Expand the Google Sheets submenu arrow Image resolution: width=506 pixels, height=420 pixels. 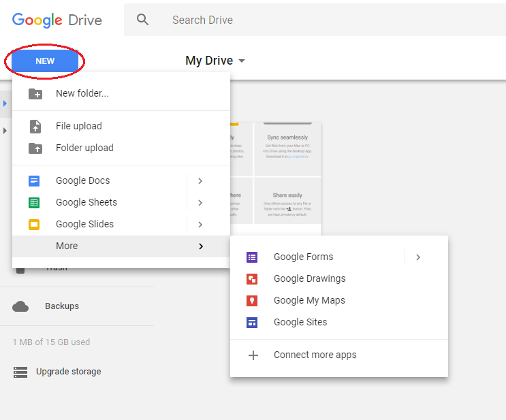click(200, 203)
